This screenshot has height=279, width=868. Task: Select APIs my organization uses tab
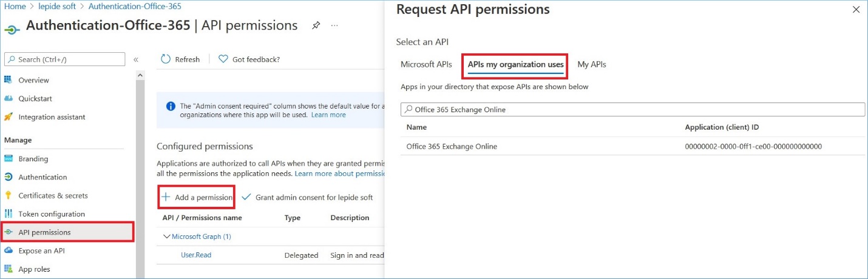(515, 64)
